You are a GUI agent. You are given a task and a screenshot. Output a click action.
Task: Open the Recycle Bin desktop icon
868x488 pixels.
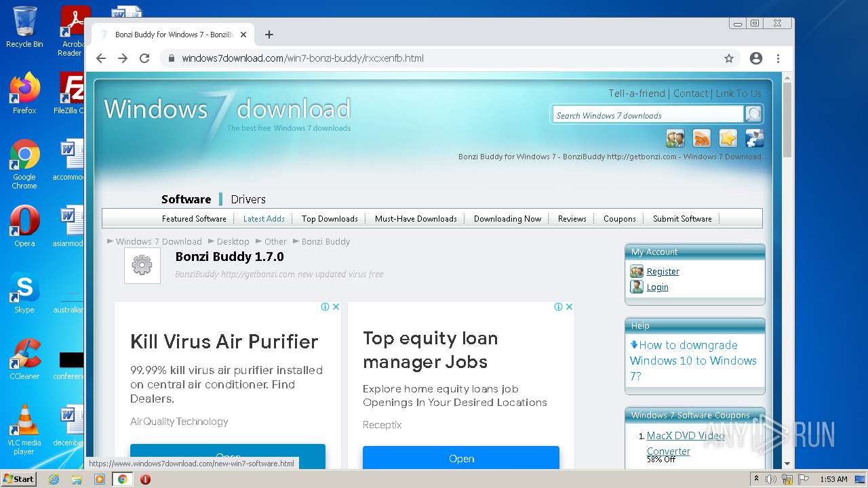coord(24,27)
